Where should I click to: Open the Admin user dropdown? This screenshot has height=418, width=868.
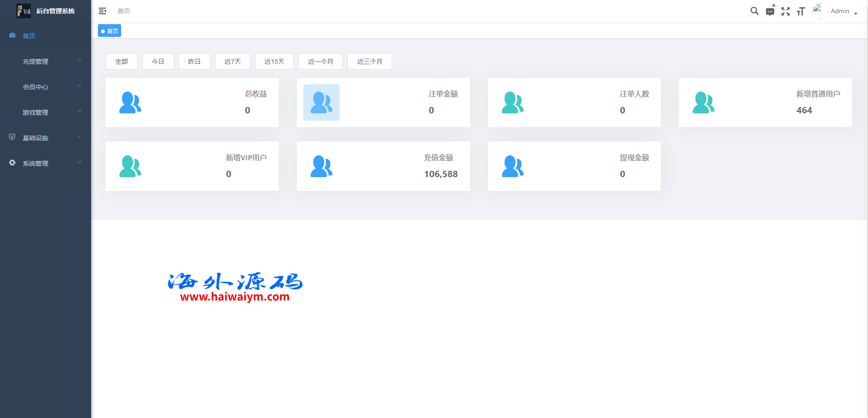[x=843, y=11]
